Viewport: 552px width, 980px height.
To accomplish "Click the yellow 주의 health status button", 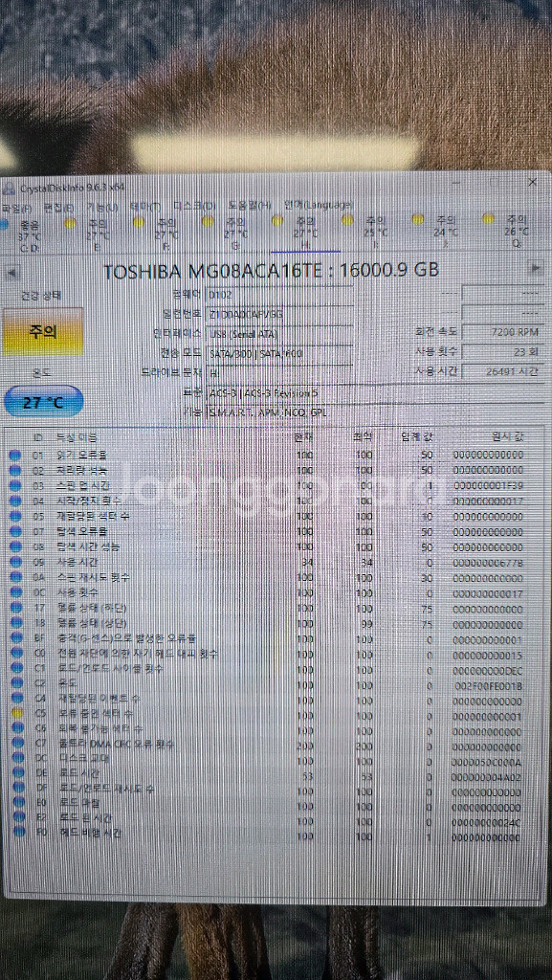I will (x=42, y=331).
